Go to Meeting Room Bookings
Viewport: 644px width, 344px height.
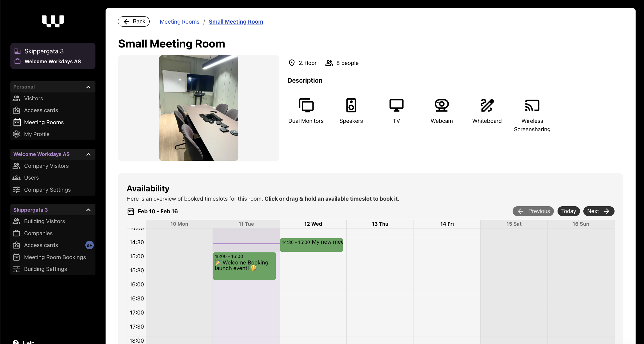click(55, 257)
